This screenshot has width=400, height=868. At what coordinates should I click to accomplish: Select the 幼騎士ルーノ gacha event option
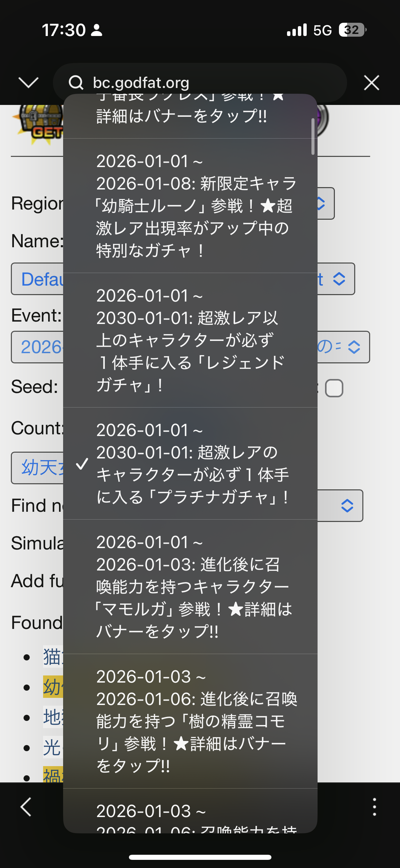pos(196,205)
